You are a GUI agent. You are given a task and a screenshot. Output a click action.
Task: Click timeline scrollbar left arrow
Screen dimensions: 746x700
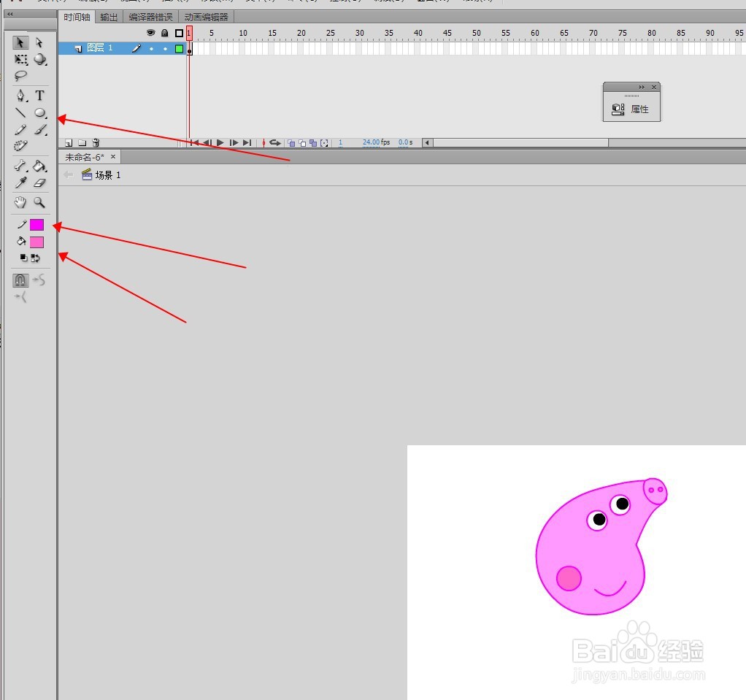click(x=427, y=143)
